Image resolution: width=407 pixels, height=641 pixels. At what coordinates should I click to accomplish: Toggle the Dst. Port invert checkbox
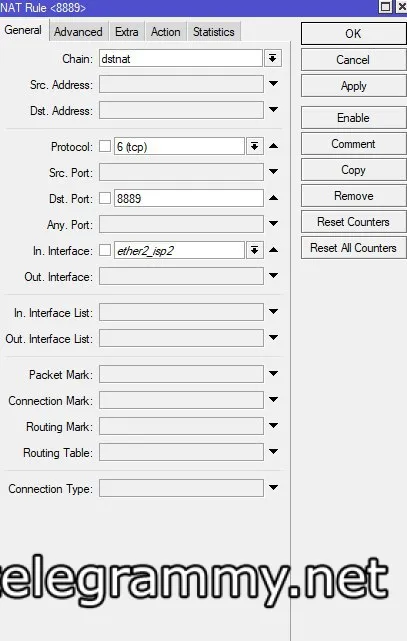[x=105, y=198]
